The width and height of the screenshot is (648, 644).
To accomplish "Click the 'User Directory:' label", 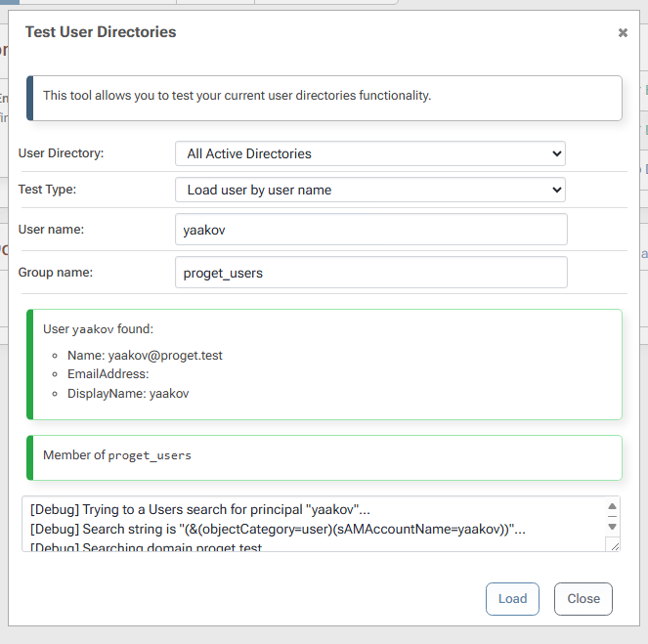I will click(x=62, y=153).
